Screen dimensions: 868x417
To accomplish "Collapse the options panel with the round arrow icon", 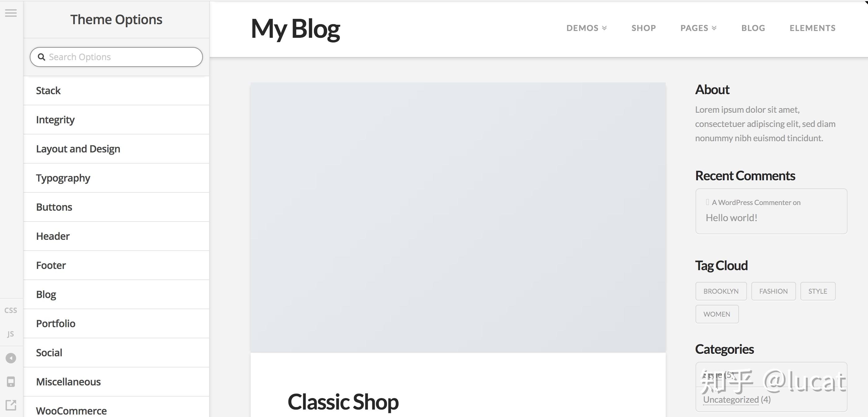I will [x=11, y=358].
